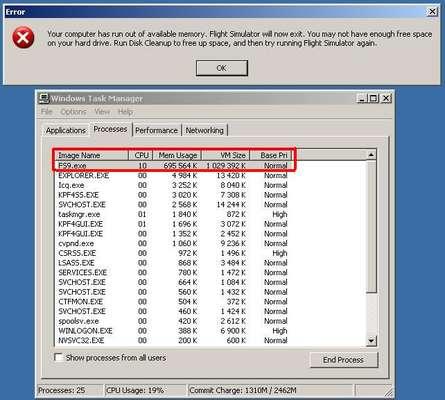Click the process list vertical scrollbar thumb
Image resolution: width=445 pixels, height=400 pixels.
tap(371, 227)
